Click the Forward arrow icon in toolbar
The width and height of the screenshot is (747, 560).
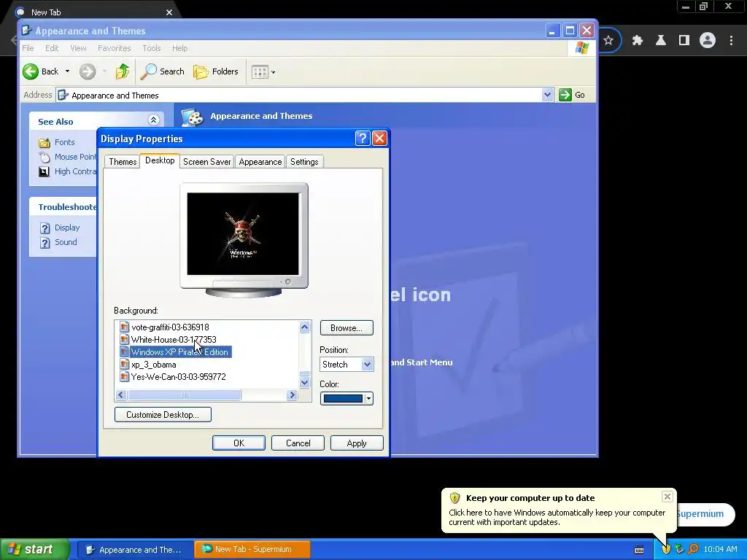(x=88, y=71)
